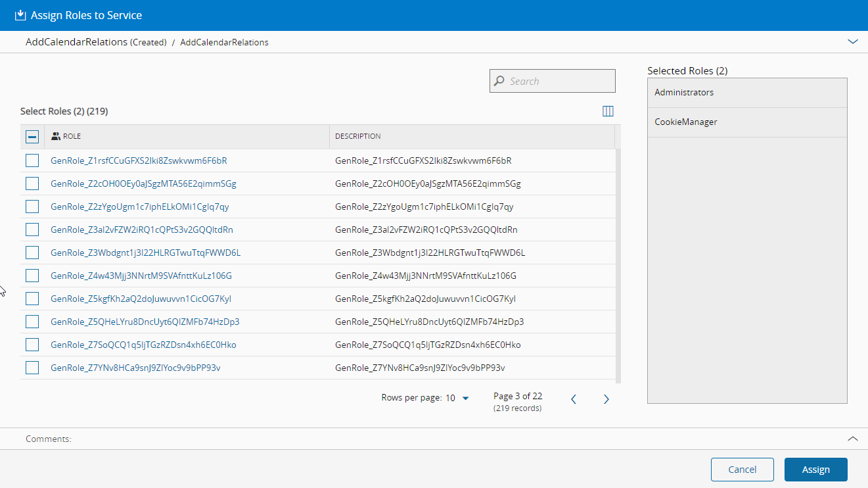868x488 pixels.
Task: Click the Assign Roles header icon
Action: [20, 15]
